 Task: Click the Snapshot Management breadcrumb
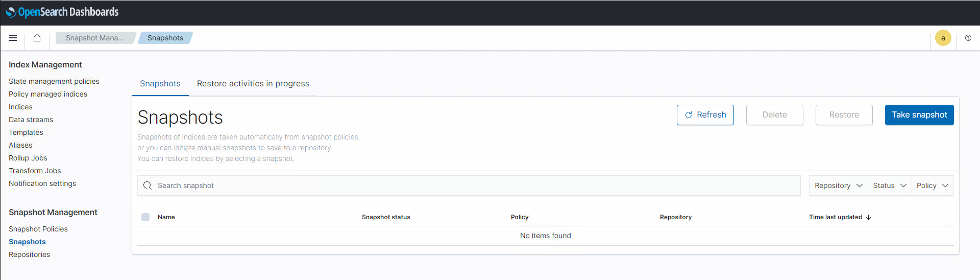click(95, 38)
